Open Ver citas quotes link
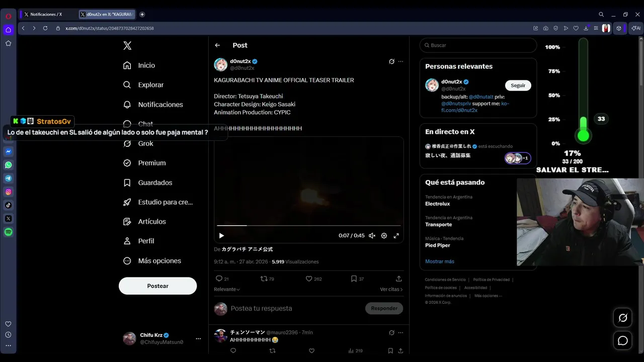Viewport: 644px width, 362px height. [x=391, y=289]
